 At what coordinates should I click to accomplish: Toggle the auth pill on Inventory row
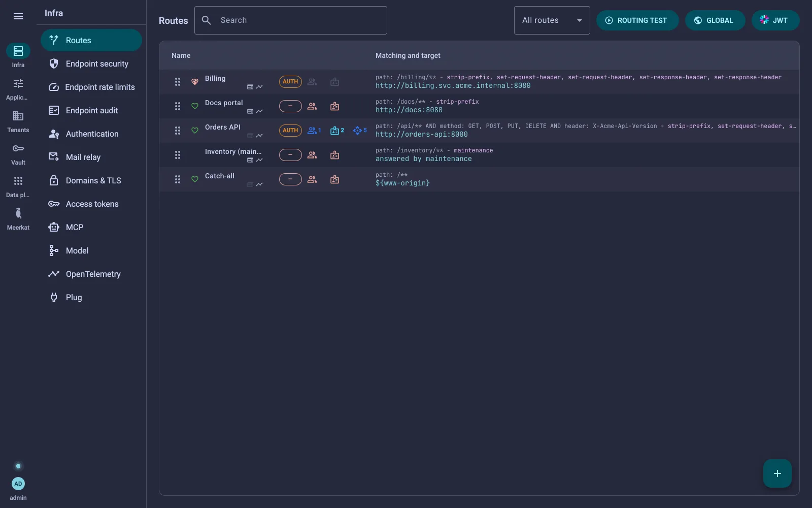click(x=290, y=155)
